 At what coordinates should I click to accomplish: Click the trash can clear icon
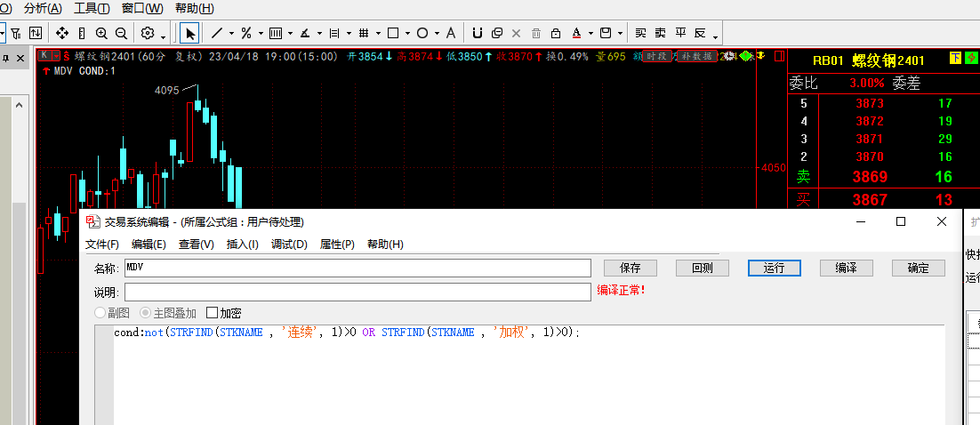[x=536, y=33]
